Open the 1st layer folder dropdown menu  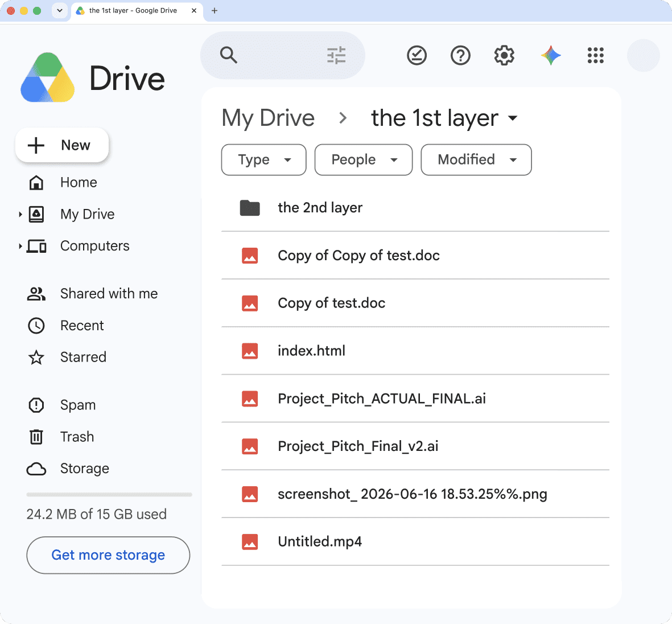coord(513,118)
